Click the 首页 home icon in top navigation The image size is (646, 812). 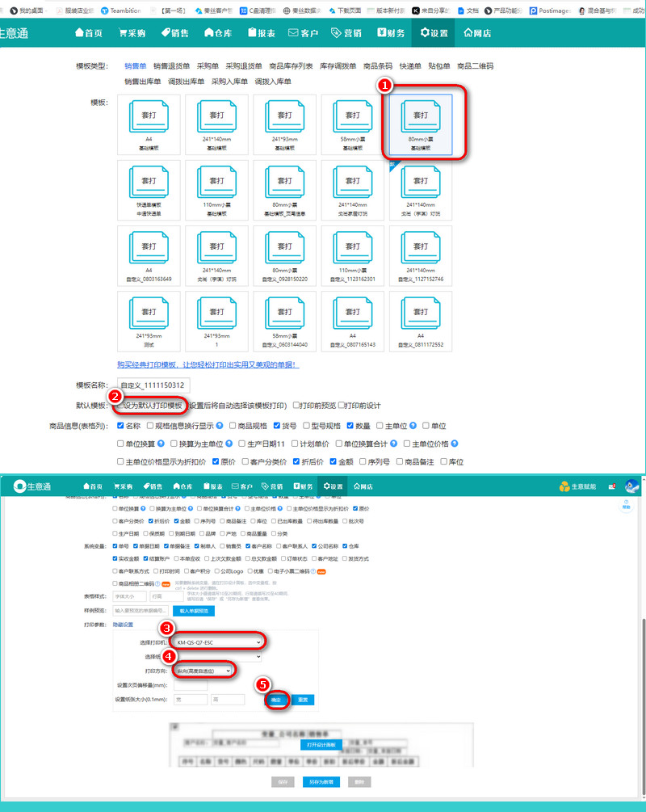[x=80, y=33]
